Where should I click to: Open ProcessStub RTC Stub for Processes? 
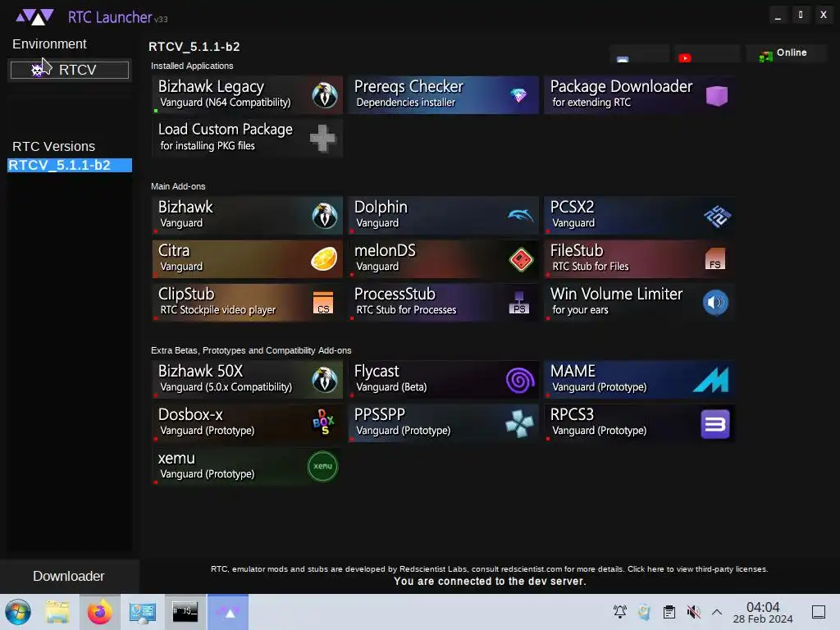[x=443, y=302]
